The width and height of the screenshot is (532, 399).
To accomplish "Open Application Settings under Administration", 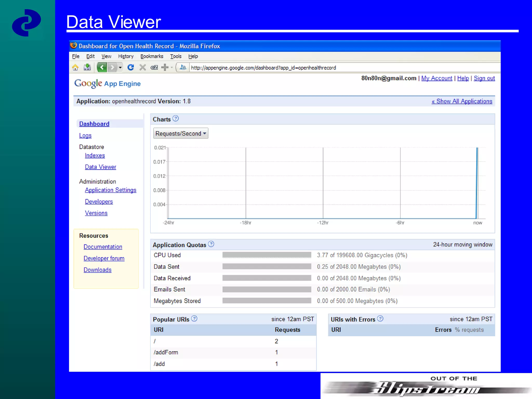I will click(110, 190).
